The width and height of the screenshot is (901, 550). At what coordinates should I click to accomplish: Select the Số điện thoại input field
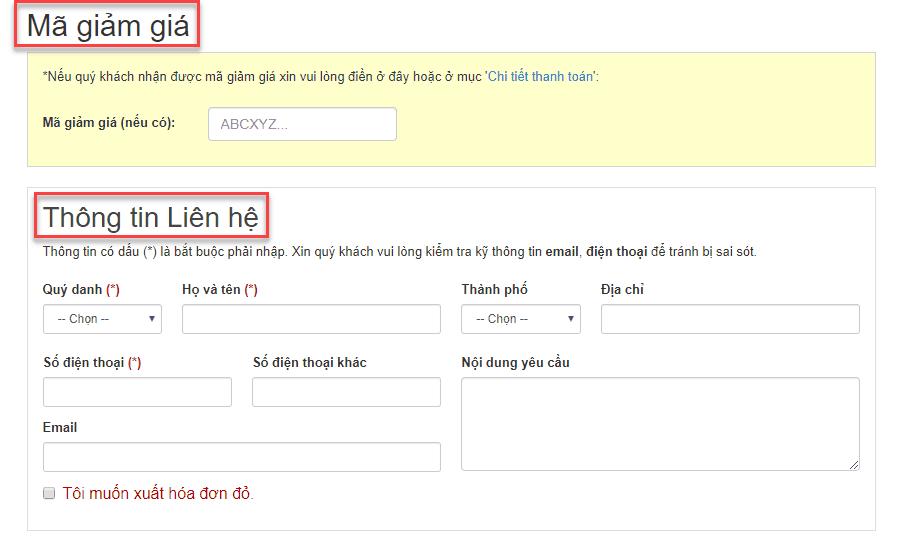[x=137, y=392]
